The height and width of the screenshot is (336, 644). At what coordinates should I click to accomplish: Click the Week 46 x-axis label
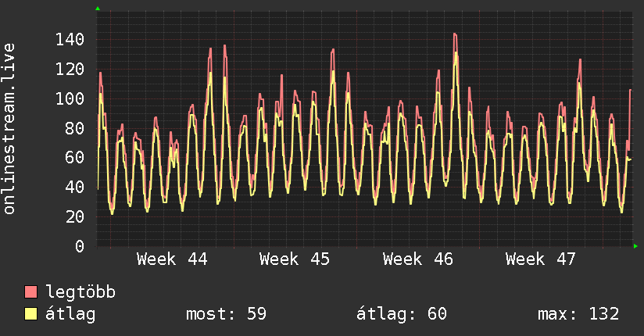417,259
